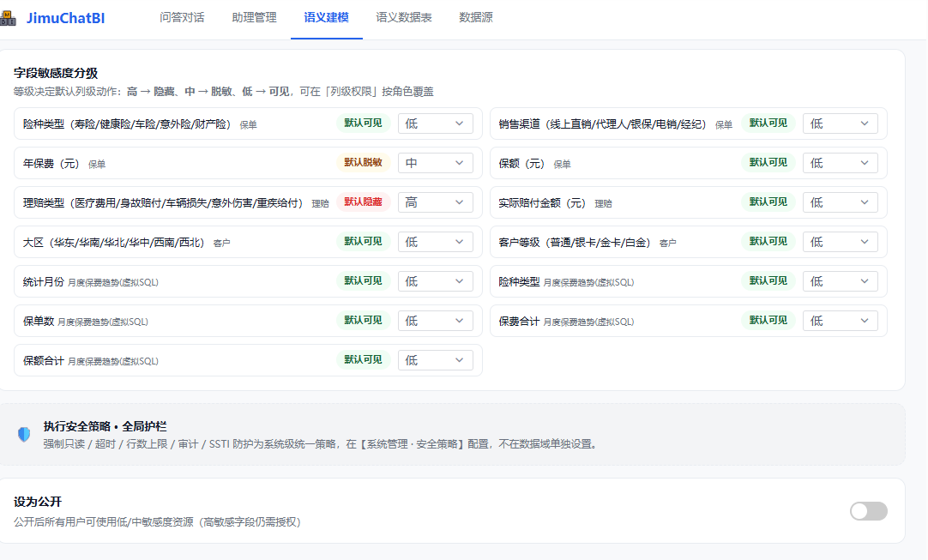Open sensitivity dropdown for 销售渠道 field

pyautogui.click(x=840, y=123)
